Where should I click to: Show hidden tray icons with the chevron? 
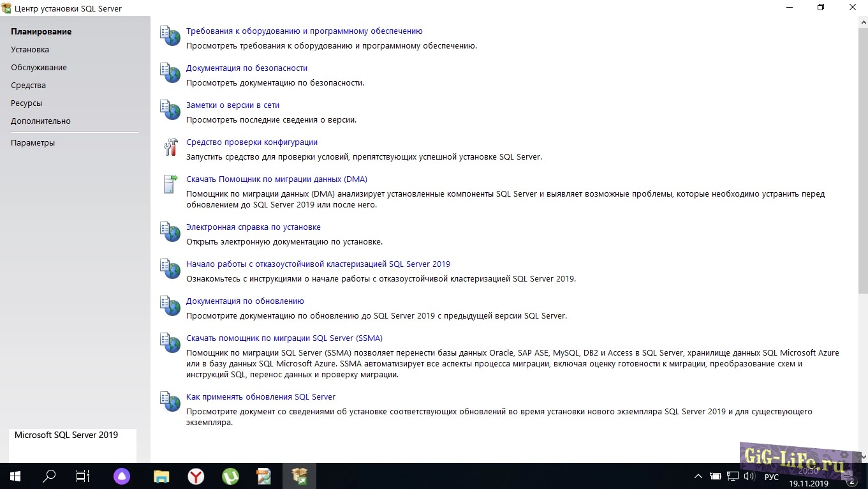click(x=698, y=476)
